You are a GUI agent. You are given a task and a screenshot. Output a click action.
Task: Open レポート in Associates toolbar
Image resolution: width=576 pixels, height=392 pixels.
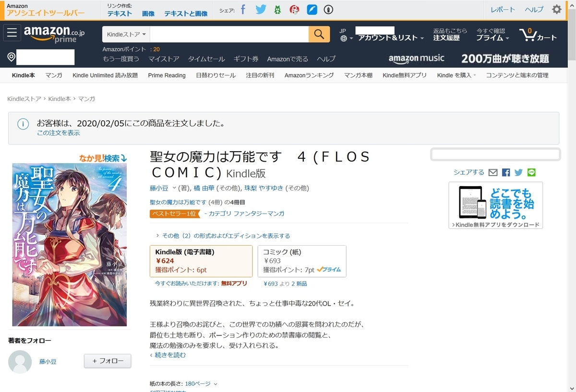pyautogui.click(x=503, y=10)
